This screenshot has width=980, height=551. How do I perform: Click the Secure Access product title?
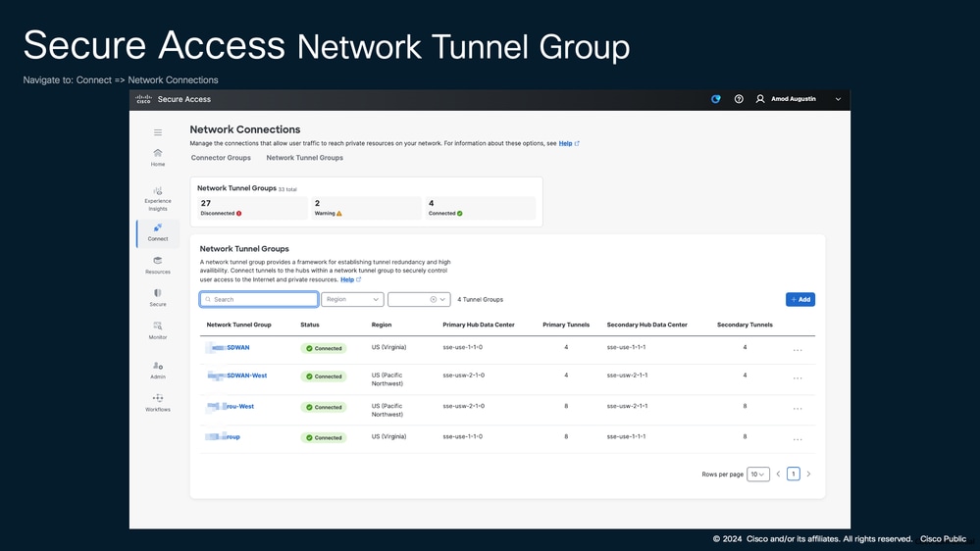point(184,99)
